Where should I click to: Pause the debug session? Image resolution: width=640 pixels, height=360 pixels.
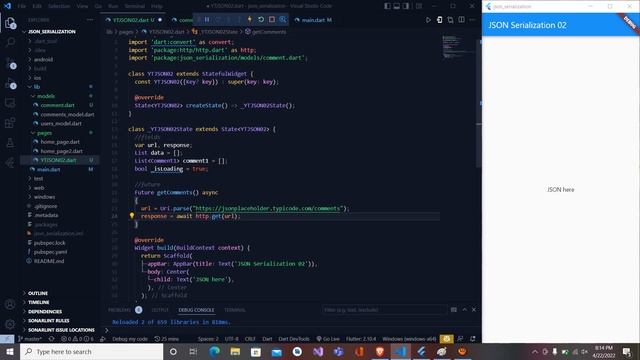pos(207,20)
